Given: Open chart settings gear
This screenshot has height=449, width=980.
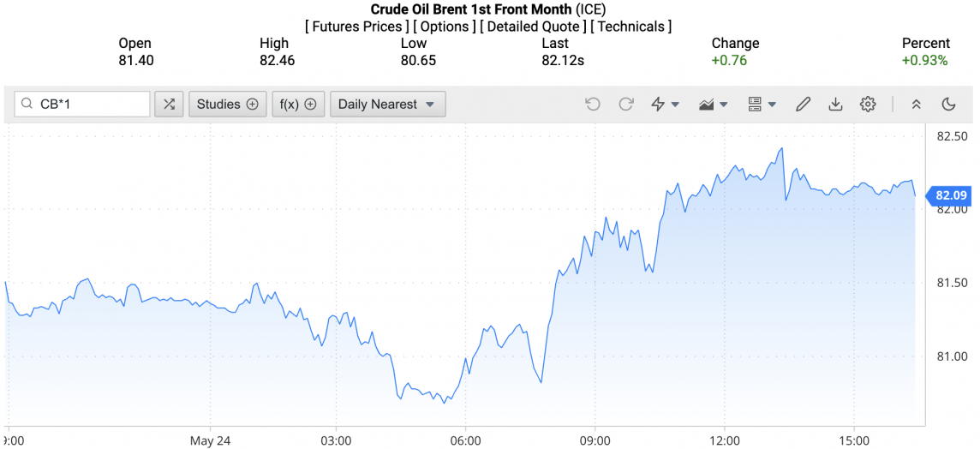Looking at the screenshot, I should pos(868,105).
